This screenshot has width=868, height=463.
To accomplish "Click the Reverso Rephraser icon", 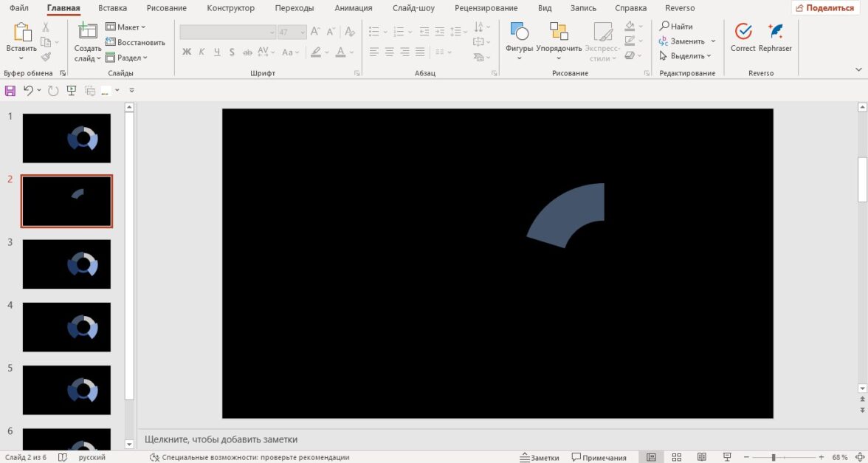I will [x=775, y=32].
